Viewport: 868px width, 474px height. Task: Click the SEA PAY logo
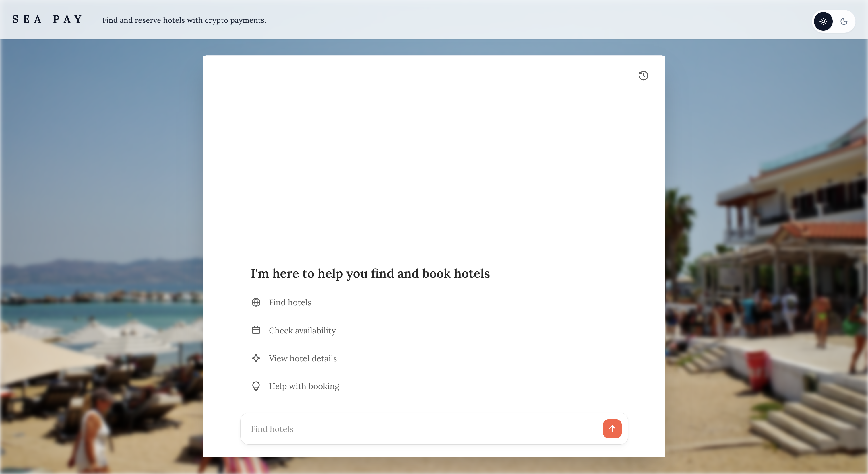(x=48, y=19)
